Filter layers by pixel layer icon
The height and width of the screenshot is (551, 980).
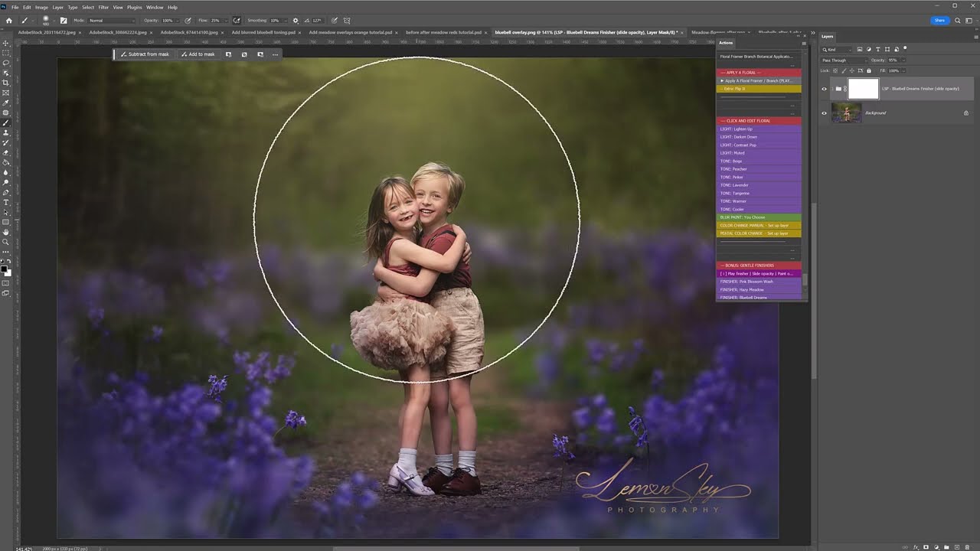click(861, 49)
